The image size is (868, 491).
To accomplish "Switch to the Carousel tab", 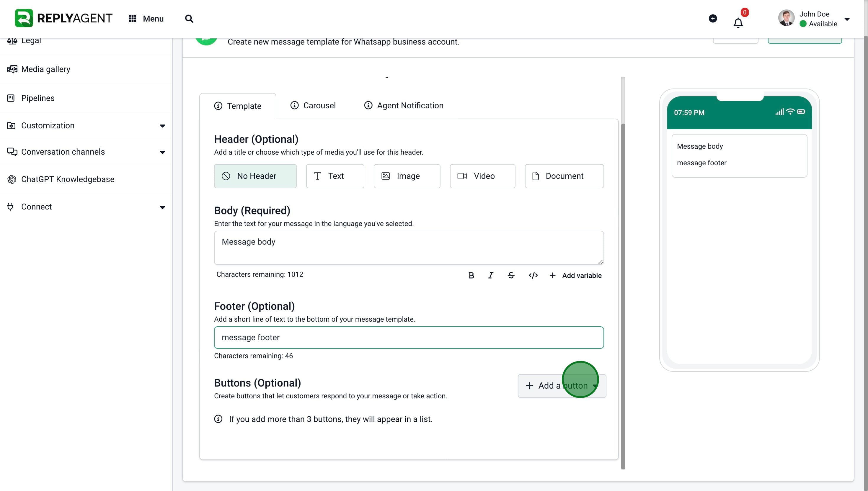I will pos(313,106).
